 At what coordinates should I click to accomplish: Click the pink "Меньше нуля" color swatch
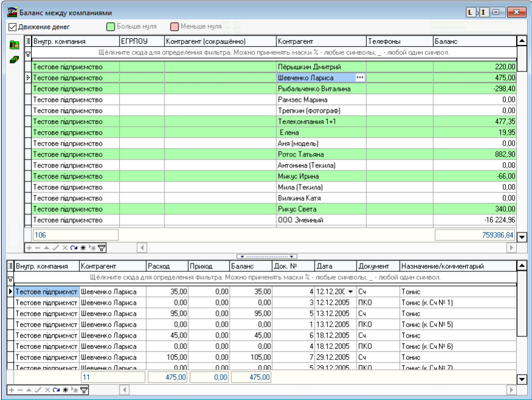coord(175,27)
